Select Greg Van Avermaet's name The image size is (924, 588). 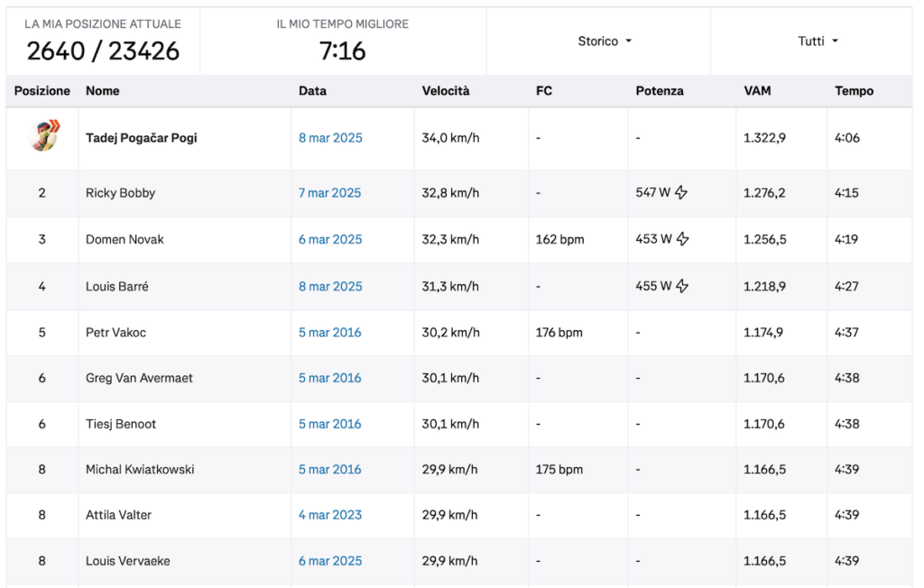click(x=139, y=378)
